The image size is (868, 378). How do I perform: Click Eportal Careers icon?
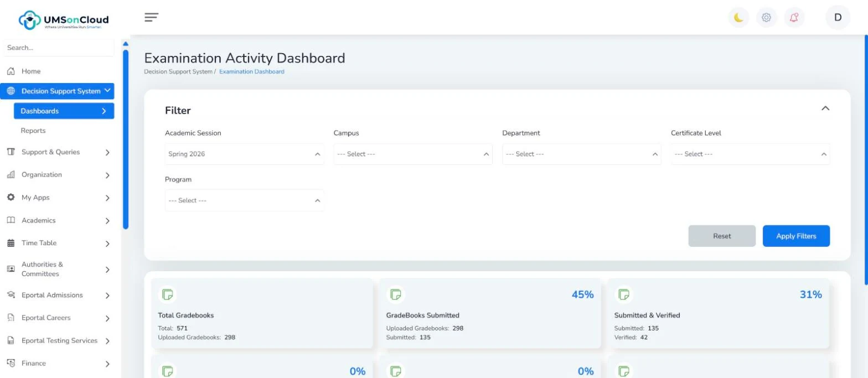(x=11, y=318)
